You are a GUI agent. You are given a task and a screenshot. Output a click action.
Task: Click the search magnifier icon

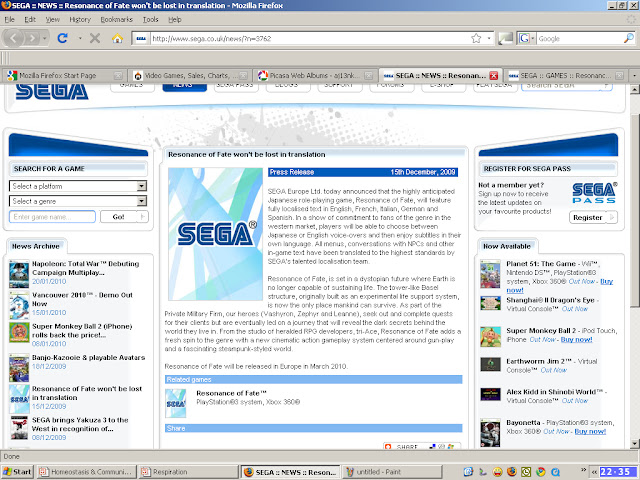click(x=629, y=38)
